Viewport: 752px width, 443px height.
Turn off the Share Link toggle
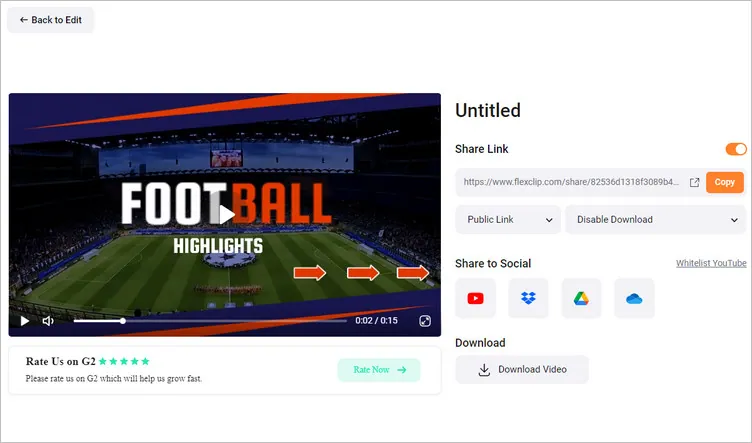pyautogui.click(x=736, y=149)
